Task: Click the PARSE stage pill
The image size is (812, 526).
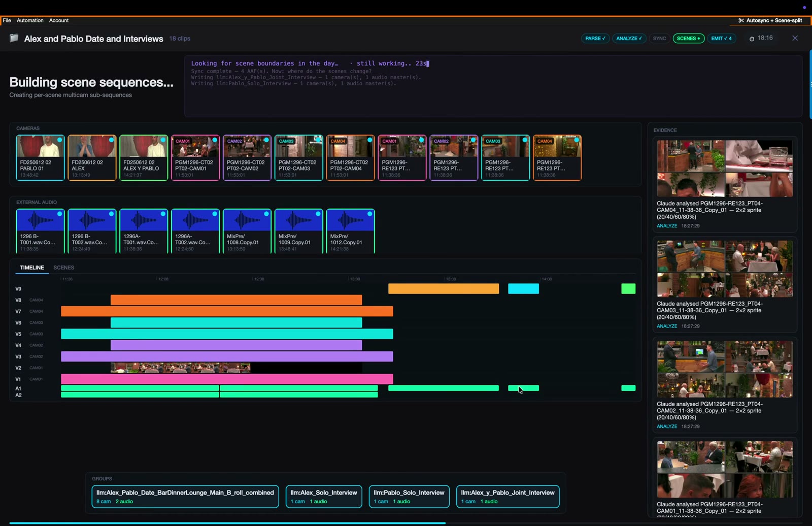Action: pyautogui.click(x=595, y=39)
